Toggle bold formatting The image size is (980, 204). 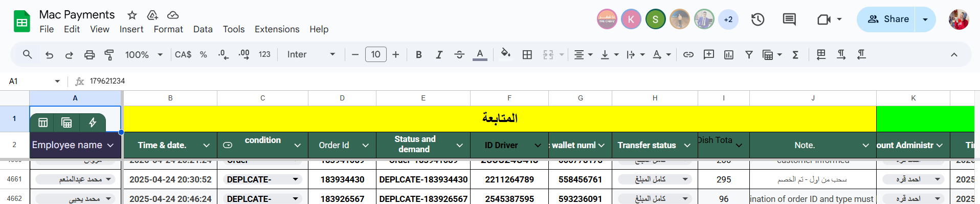[419, 54]
